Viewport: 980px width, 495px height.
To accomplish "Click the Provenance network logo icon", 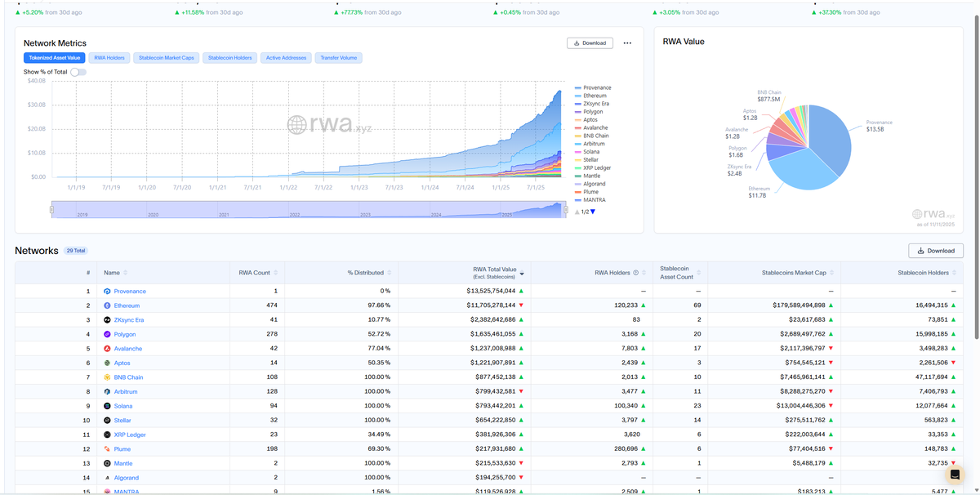I will click(107, 292).
